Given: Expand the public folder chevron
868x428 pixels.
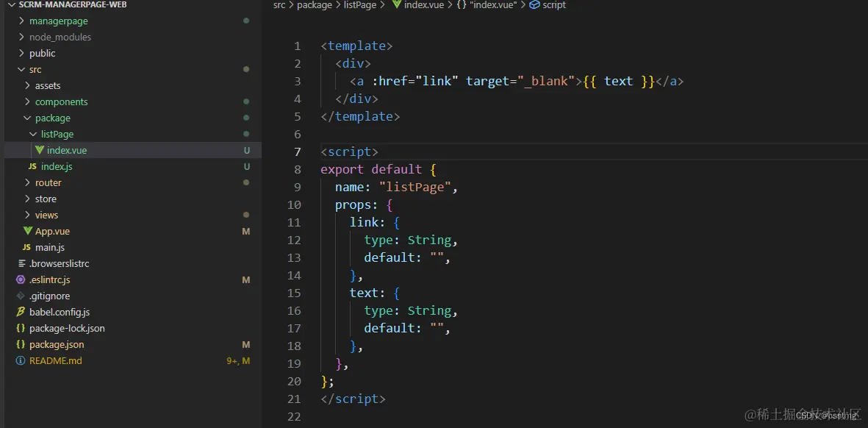Looking at the screenshot, I should 21,53.
